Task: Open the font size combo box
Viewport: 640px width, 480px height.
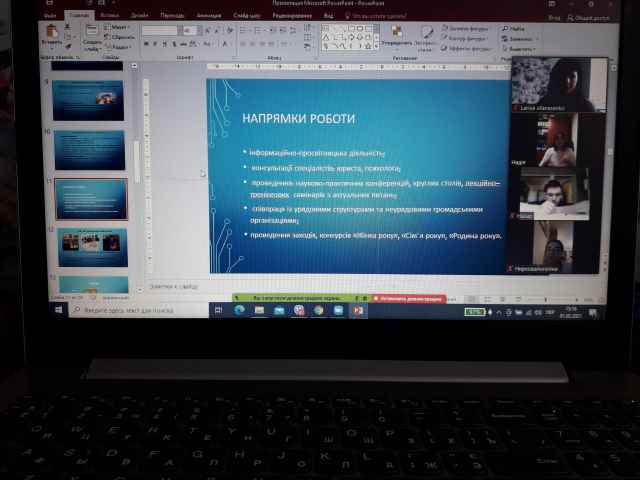Action: point(191,30)
